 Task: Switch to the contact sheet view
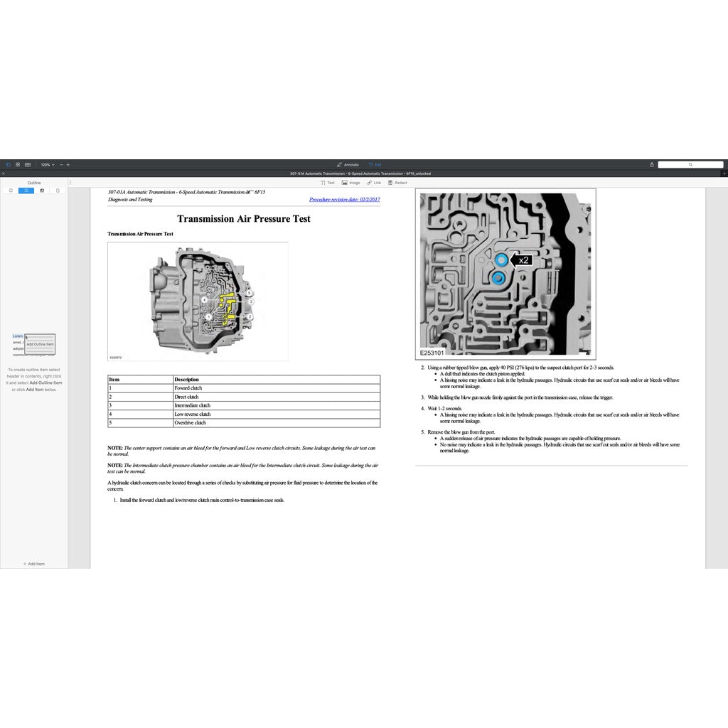pyautogui.click(x=28, y=164)
